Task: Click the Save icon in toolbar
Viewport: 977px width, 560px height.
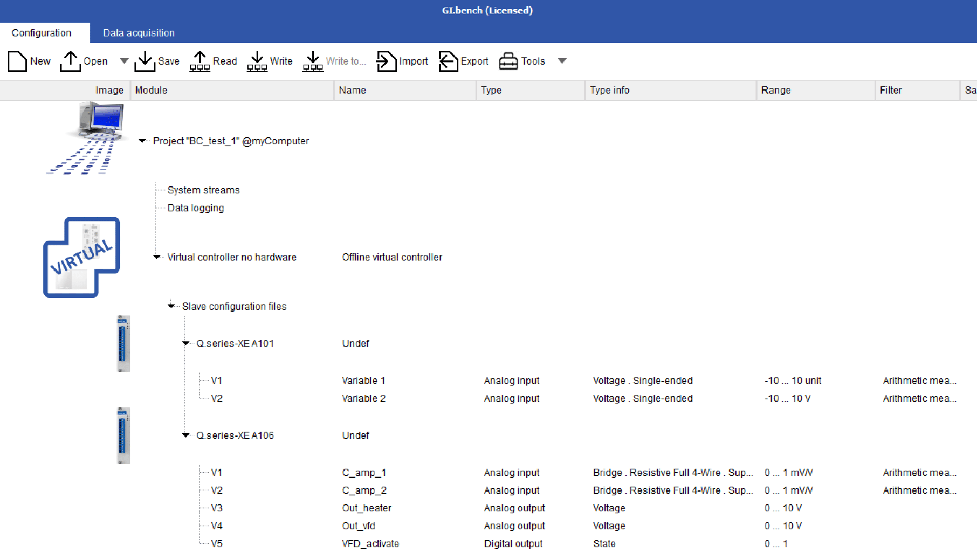Action: click(x=145, y=61)
